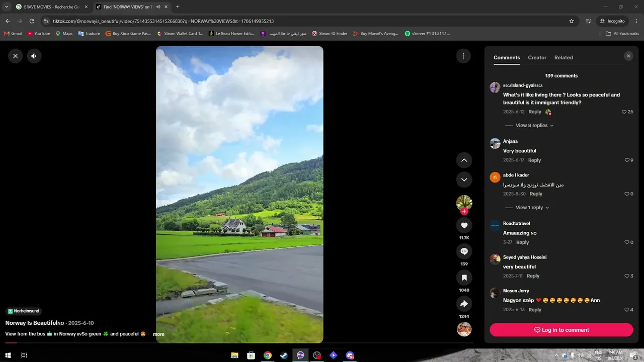
Task: Reply to Anjana's comment
Action: click(x=534, y=160)
